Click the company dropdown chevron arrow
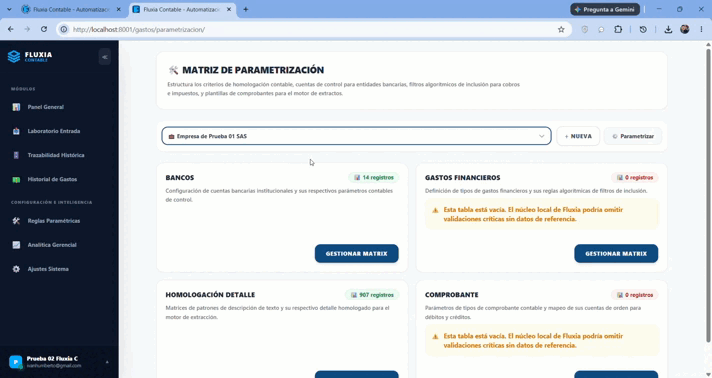 pos(541,136)
